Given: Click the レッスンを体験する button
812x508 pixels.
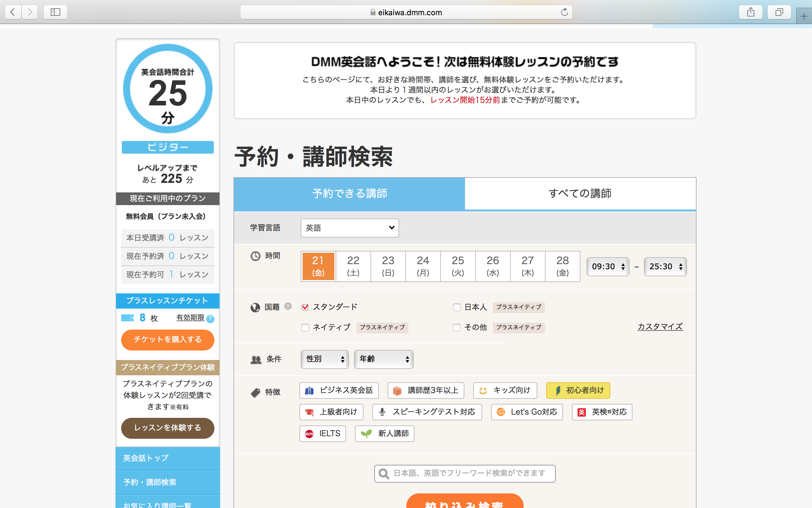Looking at the screenshot, I should (168, 428).
